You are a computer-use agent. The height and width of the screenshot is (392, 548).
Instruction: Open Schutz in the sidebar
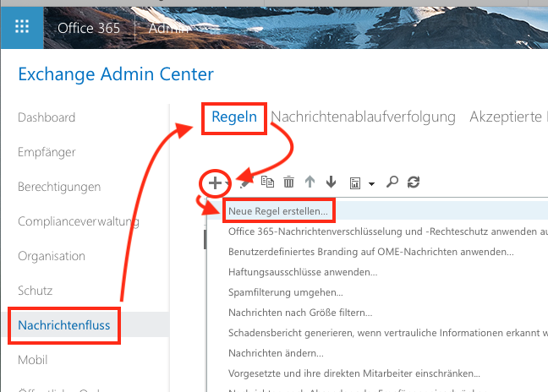(x=35, y=291)
